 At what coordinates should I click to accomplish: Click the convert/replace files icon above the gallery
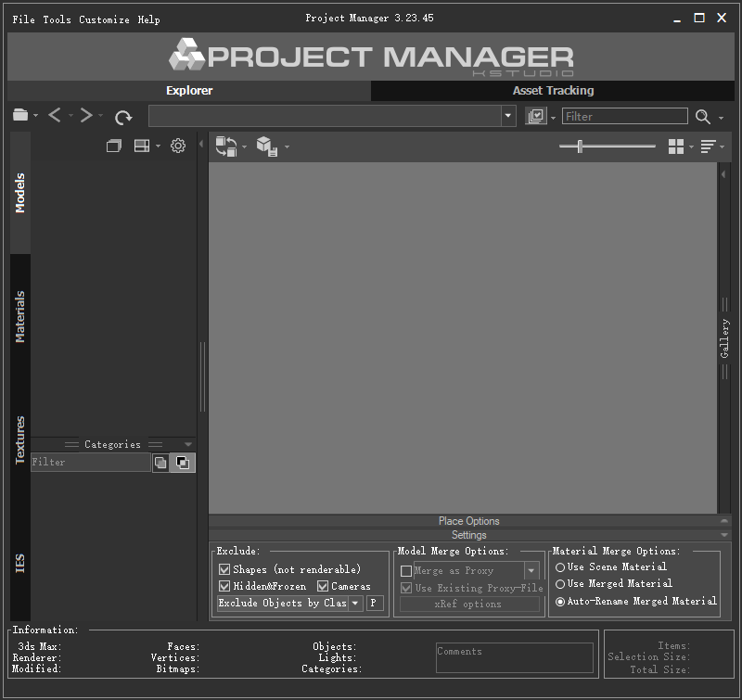click(226, 146)
